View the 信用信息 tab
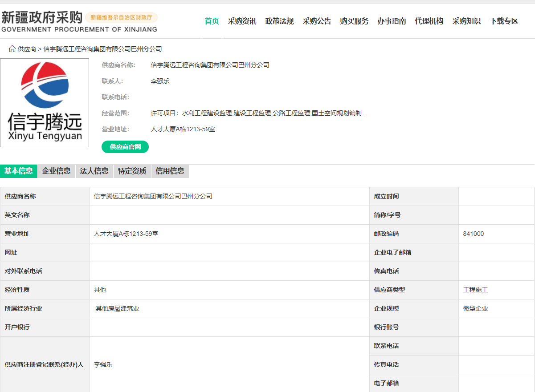This screenshot has height=392, width=535. coord(170,171)
